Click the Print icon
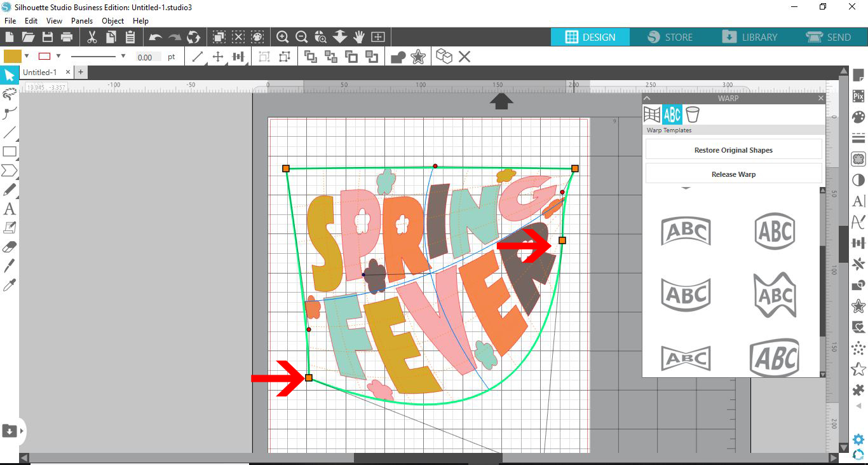This screenshot has height=465, width=868. click(66, 37)
